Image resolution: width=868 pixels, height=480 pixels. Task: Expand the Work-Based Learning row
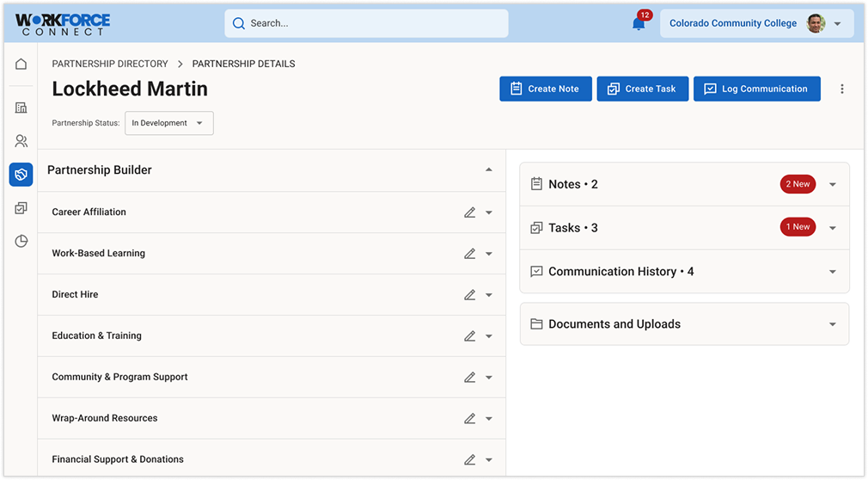488,254
